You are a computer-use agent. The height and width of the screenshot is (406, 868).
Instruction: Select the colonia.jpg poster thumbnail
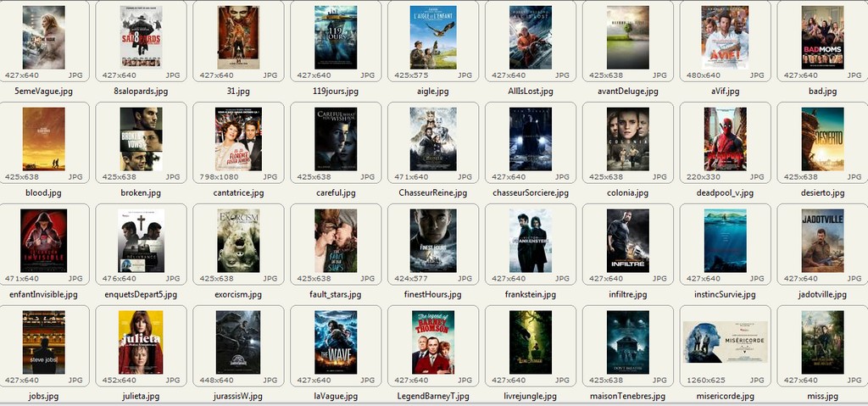click(628, 138)
